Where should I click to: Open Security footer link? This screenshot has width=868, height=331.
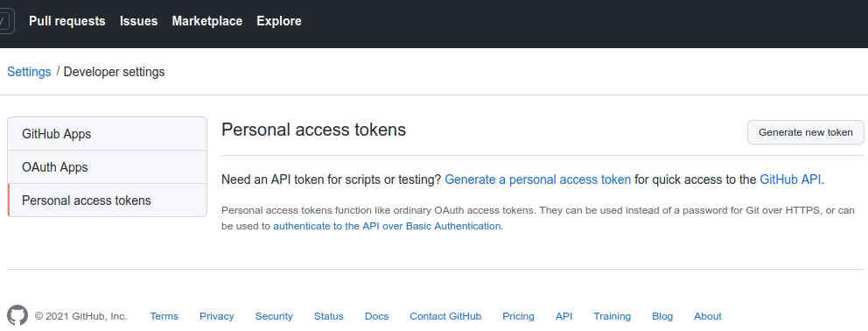tap(274, 316)
